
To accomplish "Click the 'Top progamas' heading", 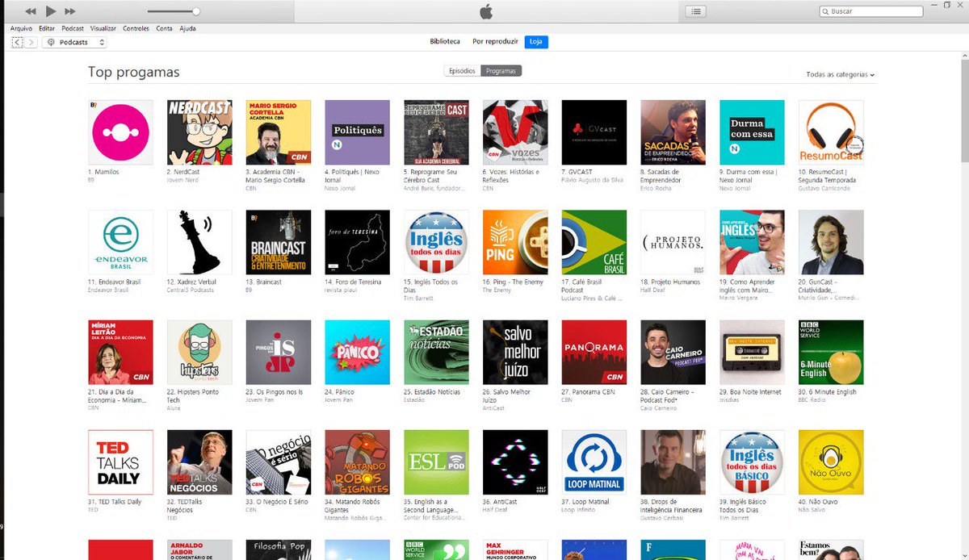I will (134, 73).
